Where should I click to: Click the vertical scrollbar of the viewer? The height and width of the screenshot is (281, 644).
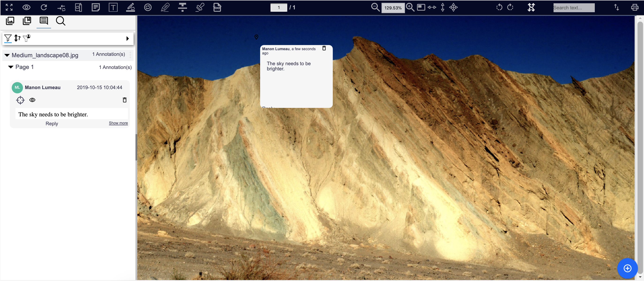click(x=640, y=148)
